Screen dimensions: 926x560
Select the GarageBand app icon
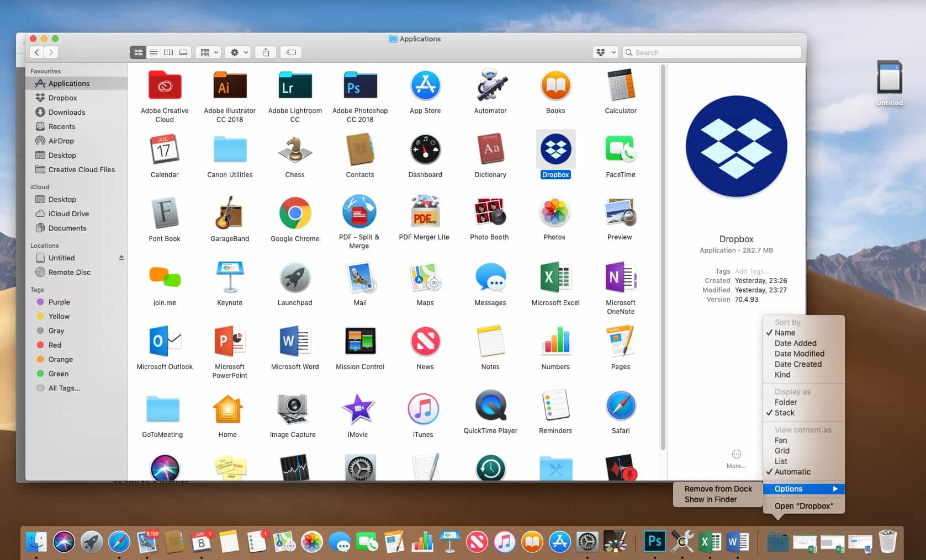230,213
